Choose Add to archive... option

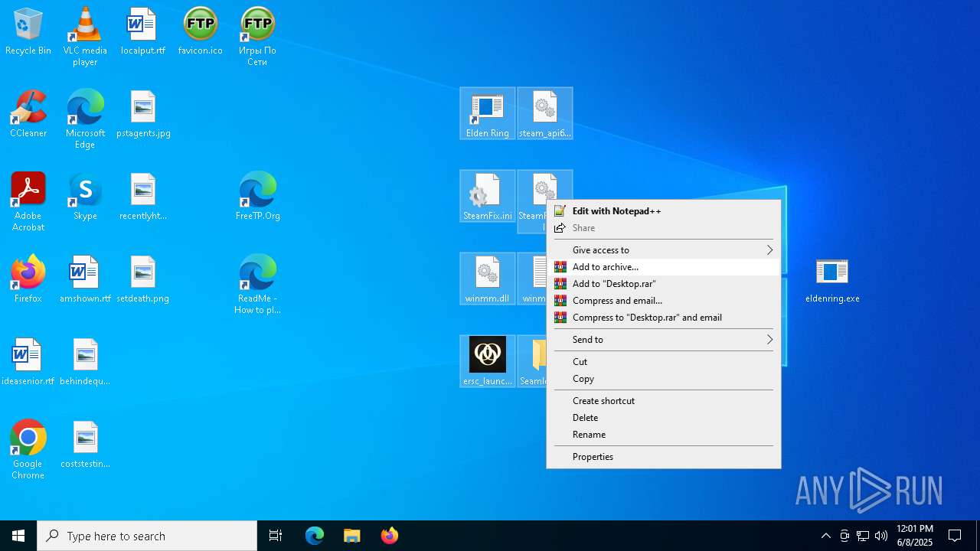coord(663,267)
